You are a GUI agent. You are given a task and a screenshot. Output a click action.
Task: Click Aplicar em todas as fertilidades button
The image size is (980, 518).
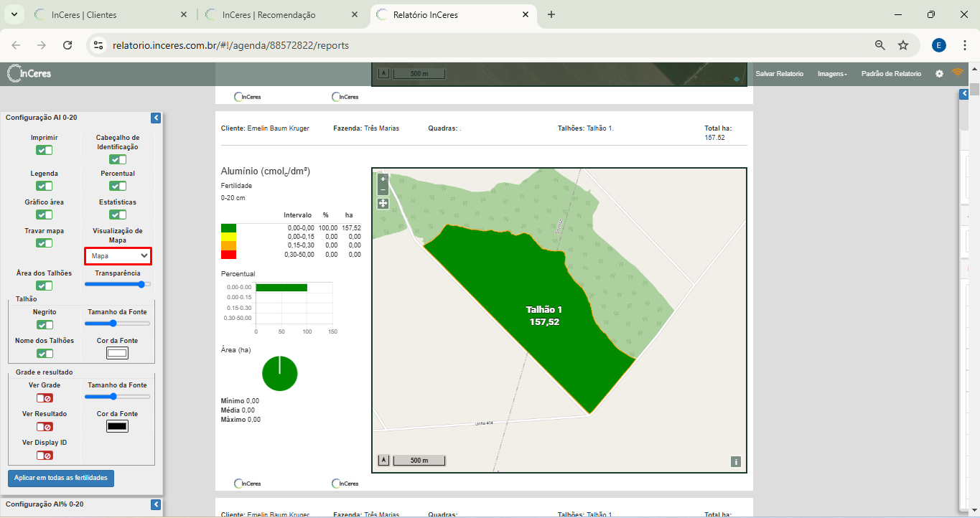[x=61, y=478]
